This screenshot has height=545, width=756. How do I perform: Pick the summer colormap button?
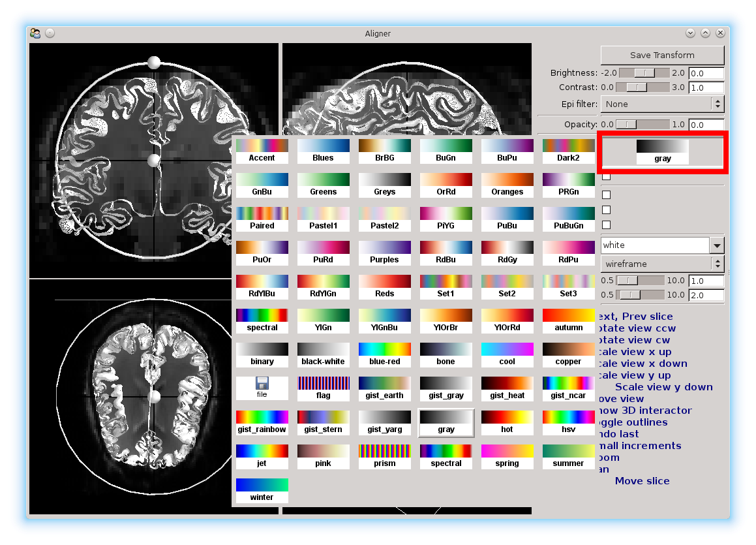point(568,456)
